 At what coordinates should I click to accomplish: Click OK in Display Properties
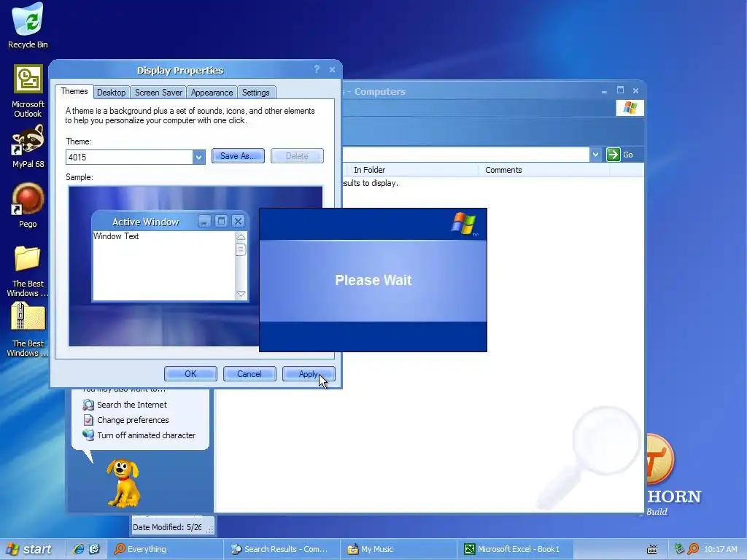point(190,374)
